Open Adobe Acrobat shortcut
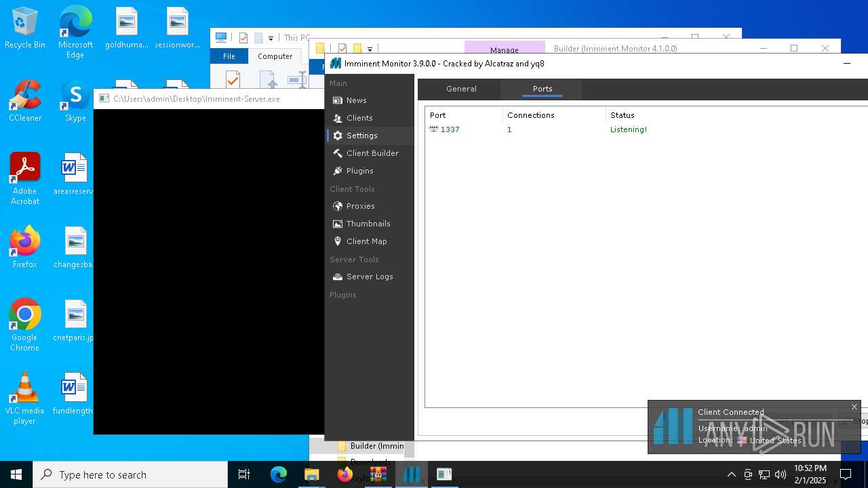Image resolution: width=868 pixels, height=488 pixels. pyautogui.click(x=25, y=179)
